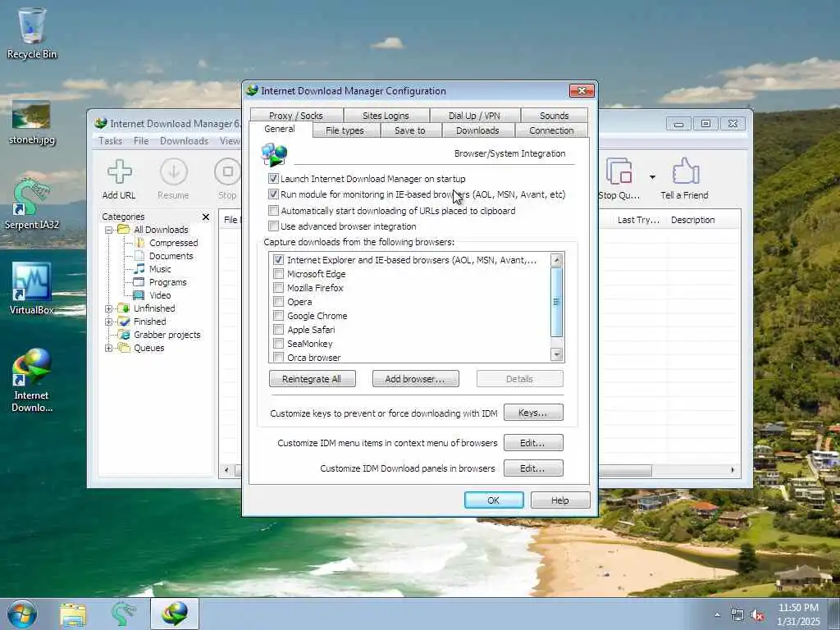Select VirtualBox desktop shortcut
The height and width of the screenshot is (630, 840).
click(32, 288)
